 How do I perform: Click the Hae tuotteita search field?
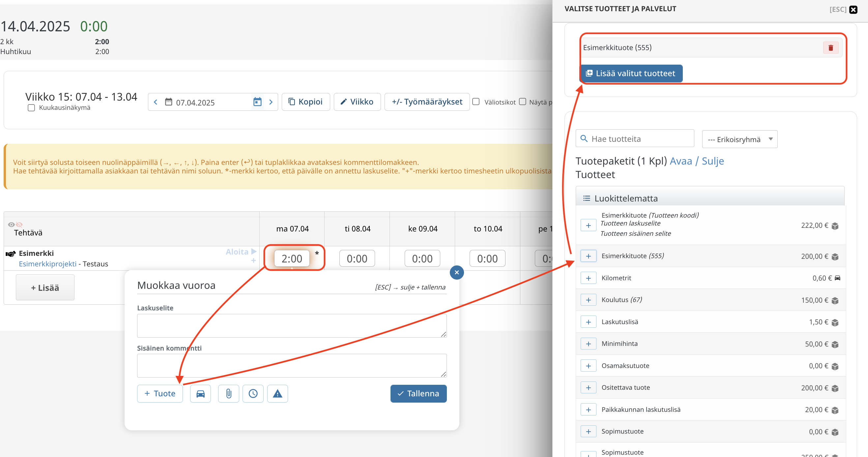coord(635,138)
